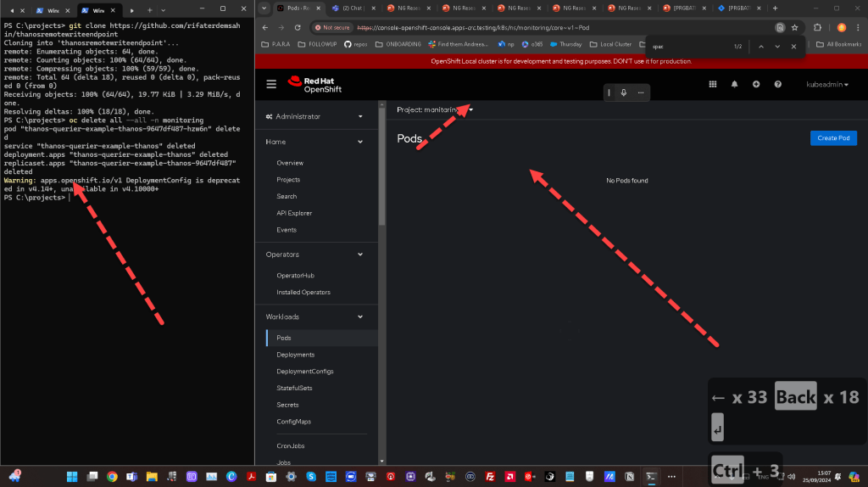The width and height of the screenshot is (868, 487).
Task: Open FileZilla from the taskbar
Action: 490,477
